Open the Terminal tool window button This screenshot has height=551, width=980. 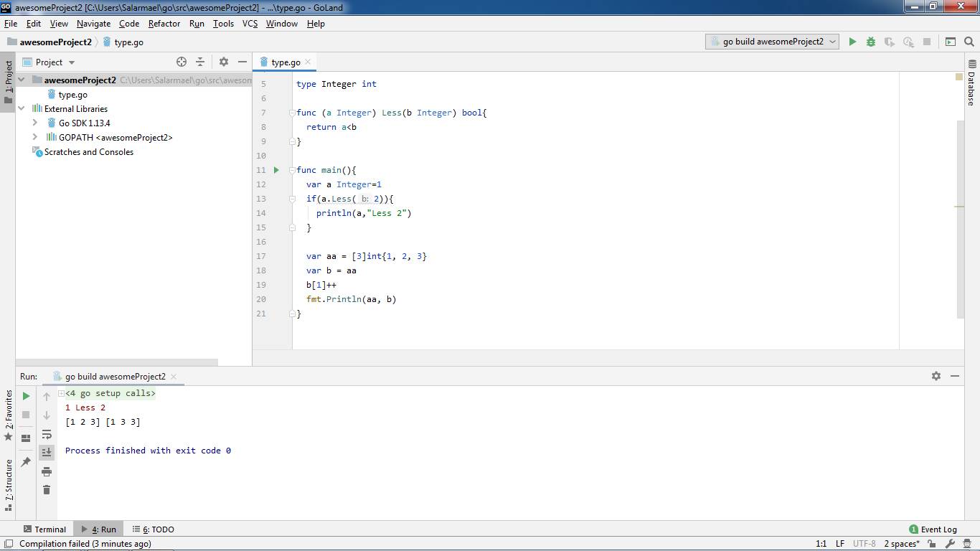tap(44, 529)
